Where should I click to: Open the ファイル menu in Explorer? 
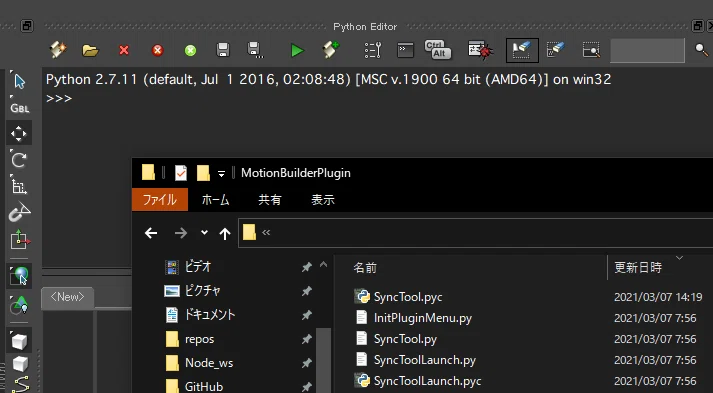(x=160, y=200)
